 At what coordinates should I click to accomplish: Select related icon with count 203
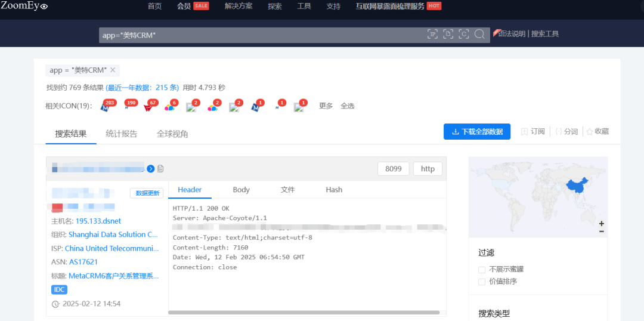click(105, 107)
